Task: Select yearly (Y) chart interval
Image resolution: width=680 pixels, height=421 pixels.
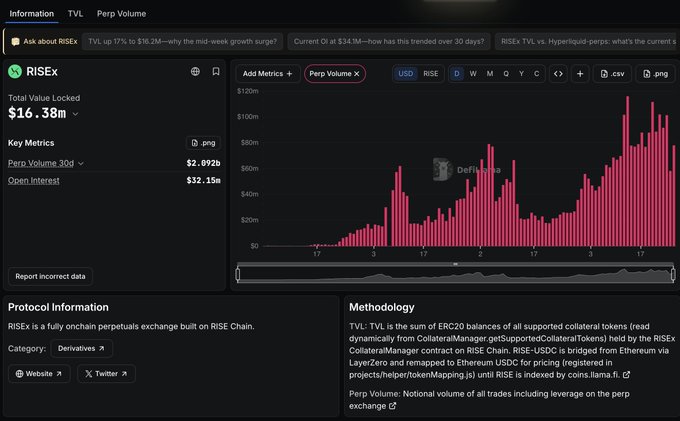Action: [x=521, y=74]
